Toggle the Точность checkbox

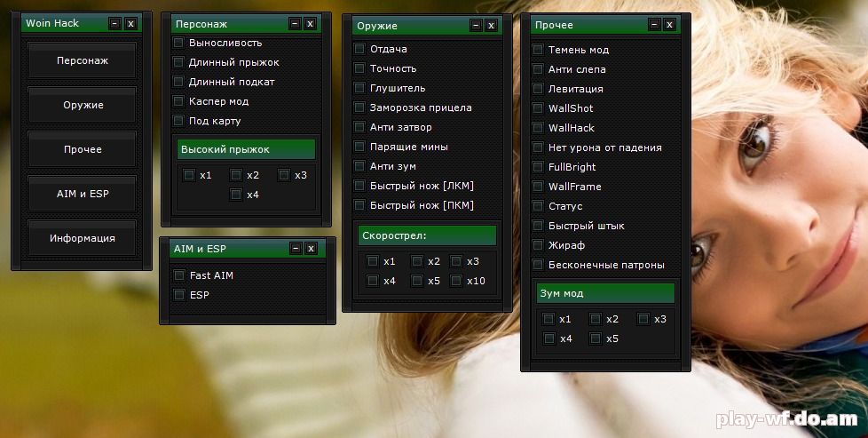359,68
